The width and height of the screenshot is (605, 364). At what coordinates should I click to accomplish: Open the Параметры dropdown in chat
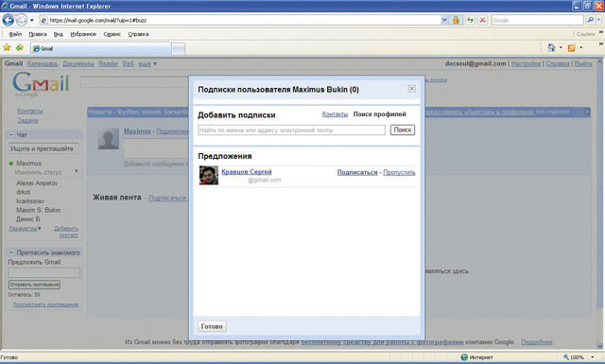pyautogui.click(x=26, y=229)
